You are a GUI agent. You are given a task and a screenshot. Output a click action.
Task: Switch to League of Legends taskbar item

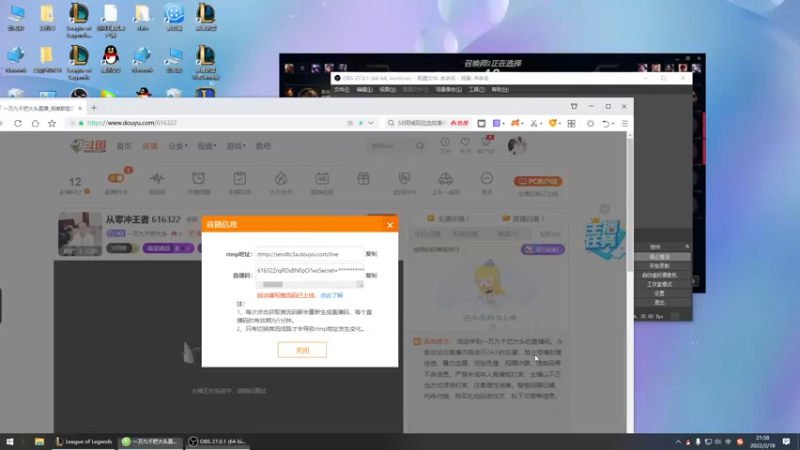coord(84,442)
